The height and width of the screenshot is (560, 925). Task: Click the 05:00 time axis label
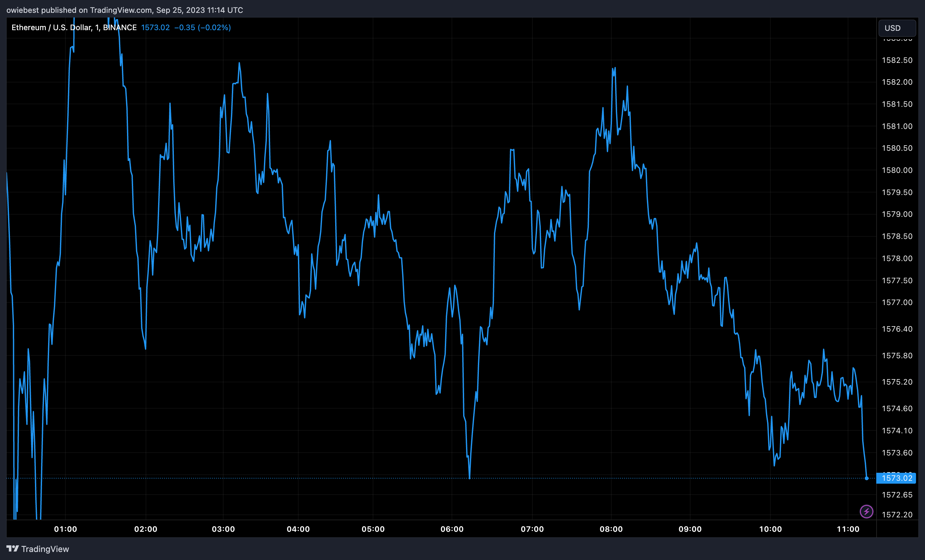[373, 529]
